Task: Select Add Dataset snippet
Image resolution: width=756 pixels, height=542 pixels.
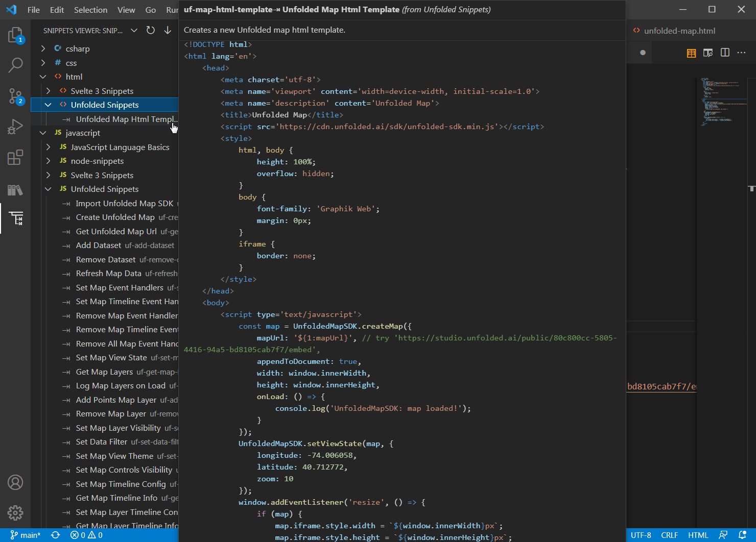Action: coord(105,245)
